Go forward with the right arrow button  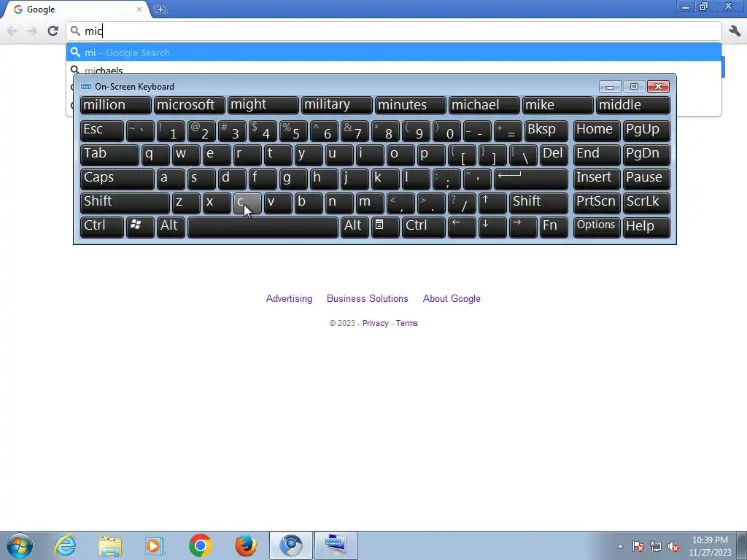click(32, 31)
